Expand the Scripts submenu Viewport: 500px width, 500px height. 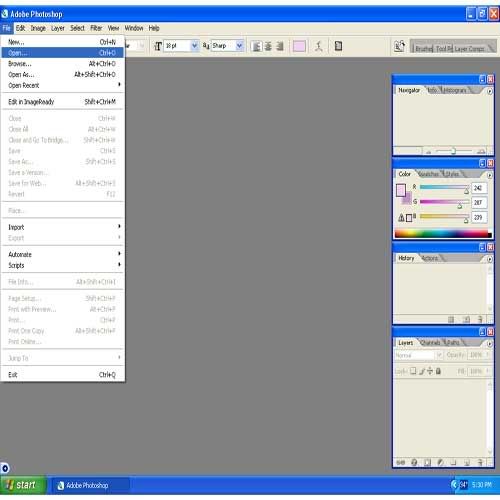click(62, 266)
